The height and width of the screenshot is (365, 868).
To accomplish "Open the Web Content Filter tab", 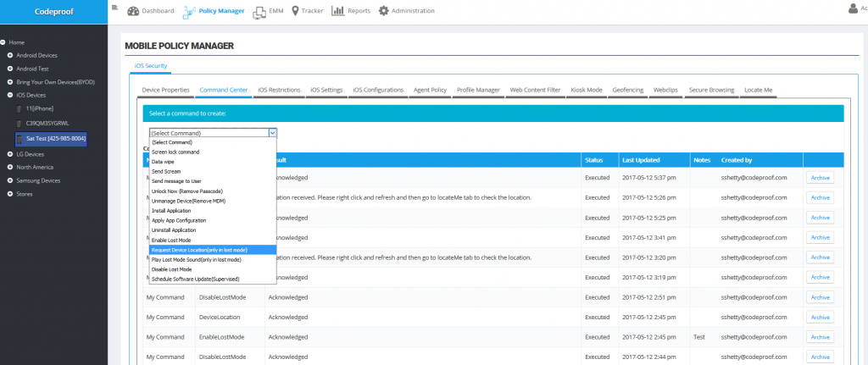I will tap(535, 90).
